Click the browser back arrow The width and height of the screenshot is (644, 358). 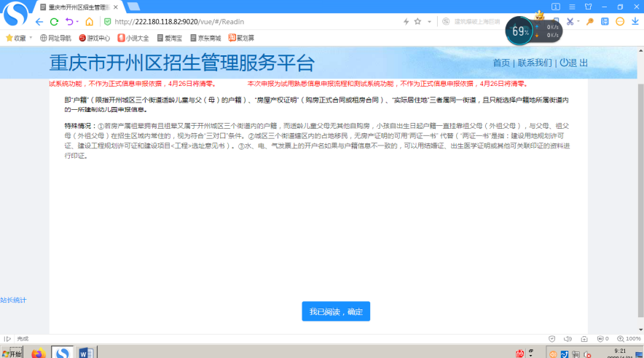(39, 22)
